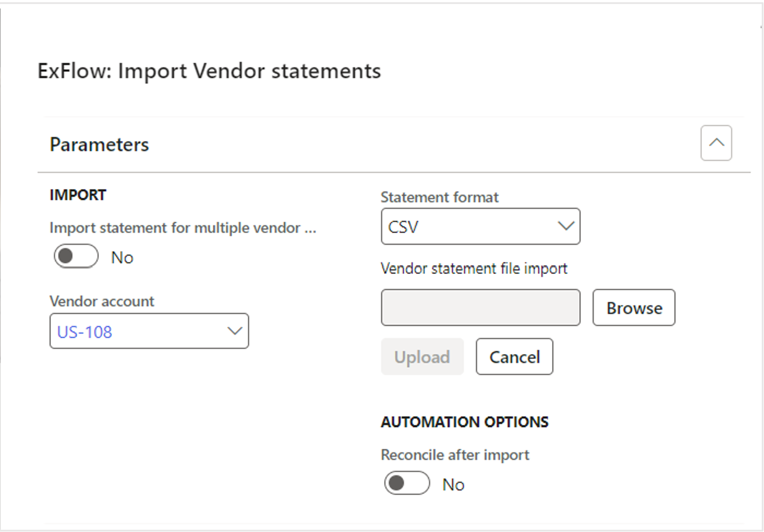764x532 pixels.
Task: Click the Cancel button
Action: [515, 356]
